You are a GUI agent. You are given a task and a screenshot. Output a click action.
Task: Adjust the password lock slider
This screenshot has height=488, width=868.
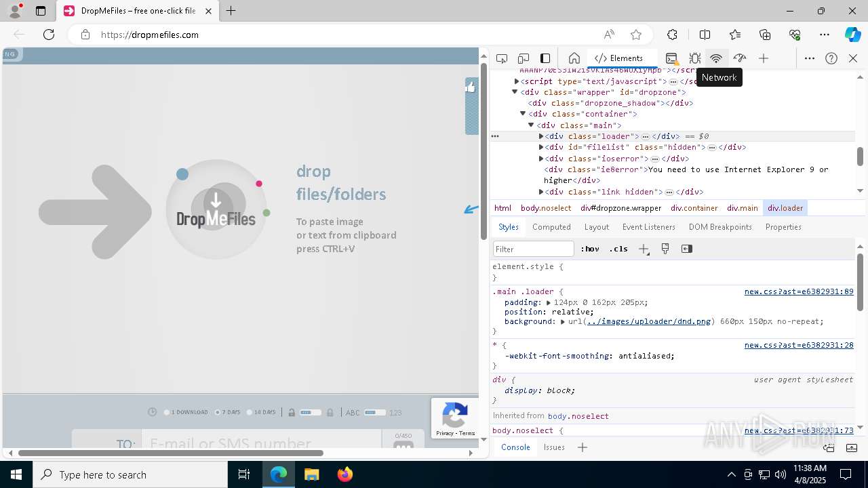[311, 412]
